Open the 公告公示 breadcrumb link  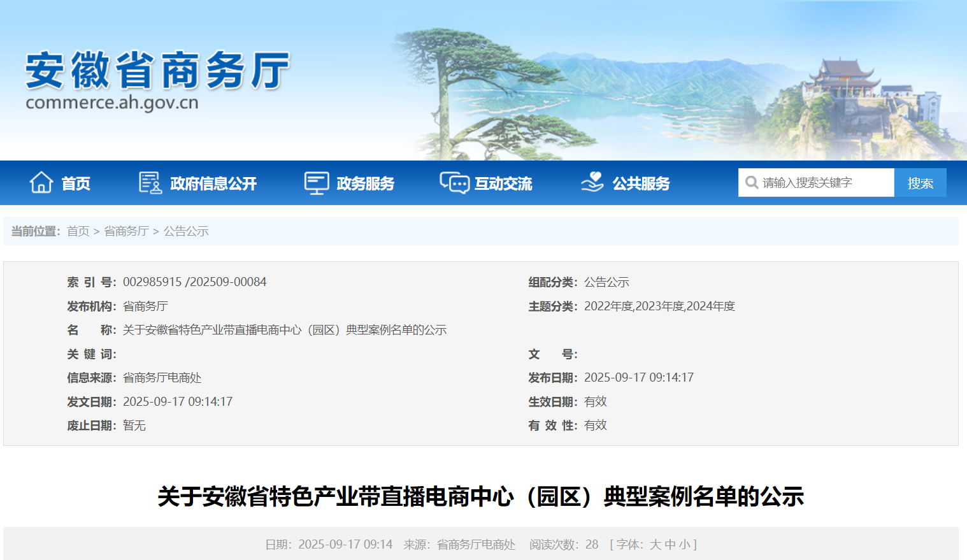point(184,231)
